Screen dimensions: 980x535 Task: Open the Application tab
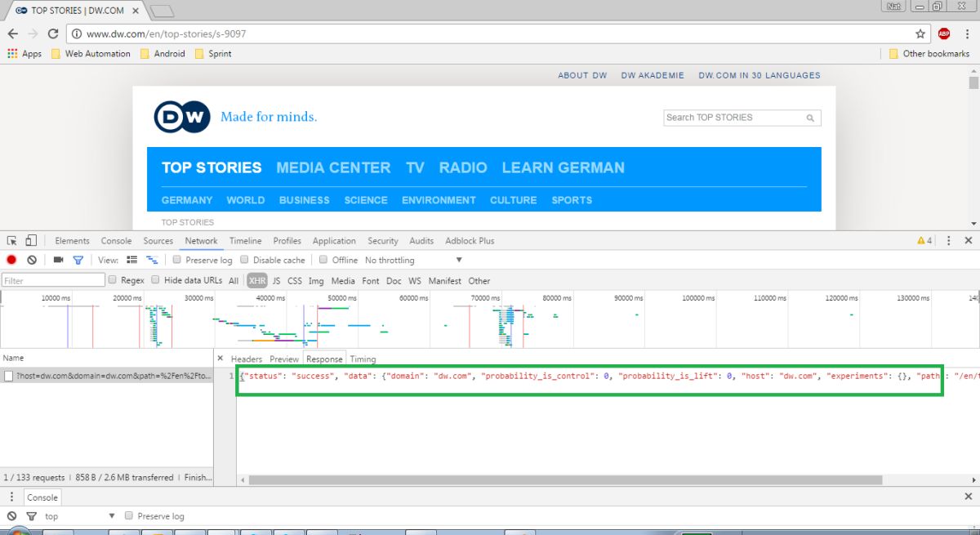click(334, 241)
